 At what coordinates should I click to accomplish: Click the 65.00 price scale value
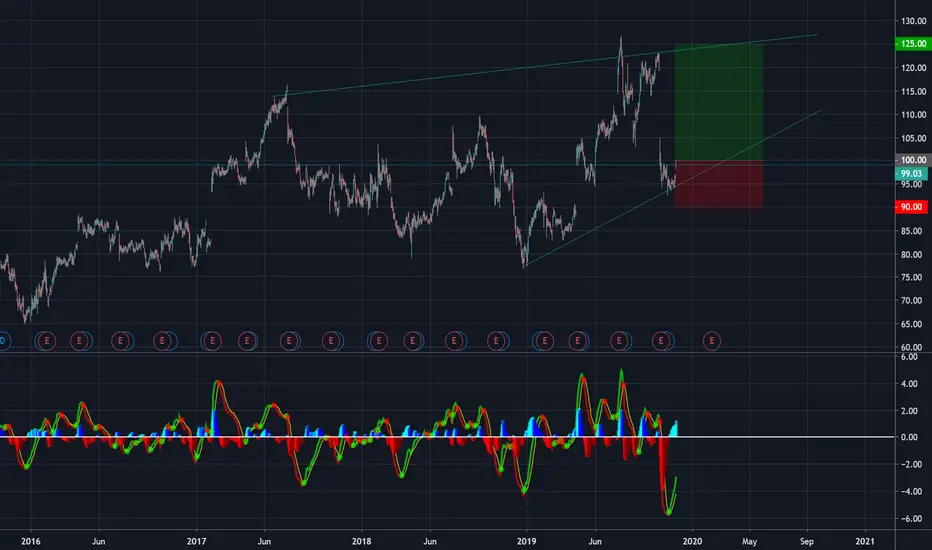click(911, 324)
